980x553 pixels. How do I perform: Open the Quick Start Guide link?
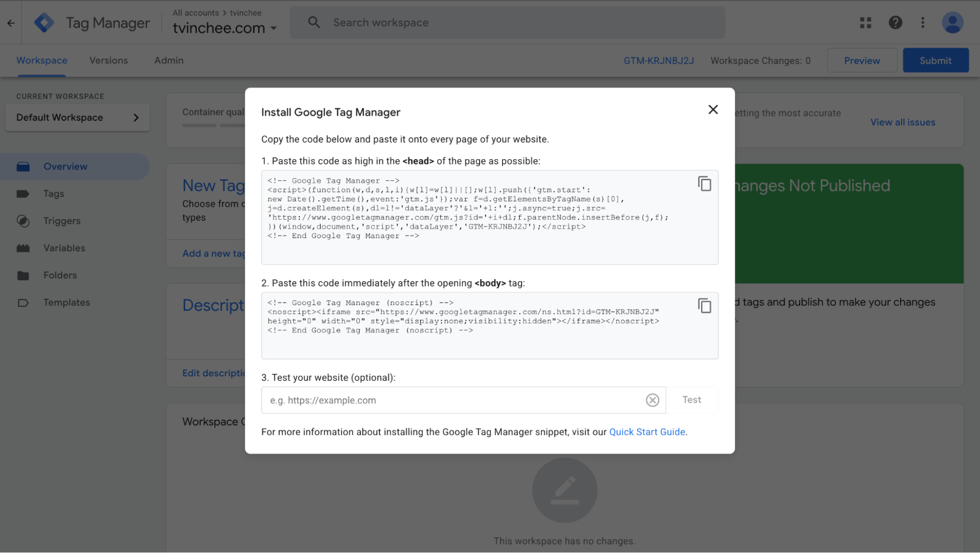(x=647, y=432)
